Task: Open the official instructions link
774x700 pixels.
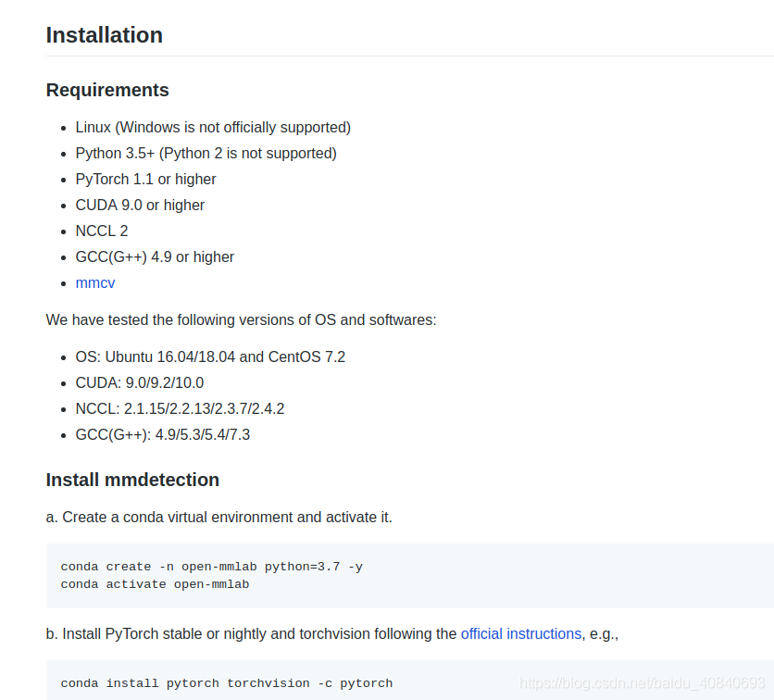Action: click(x=520, y=634)
